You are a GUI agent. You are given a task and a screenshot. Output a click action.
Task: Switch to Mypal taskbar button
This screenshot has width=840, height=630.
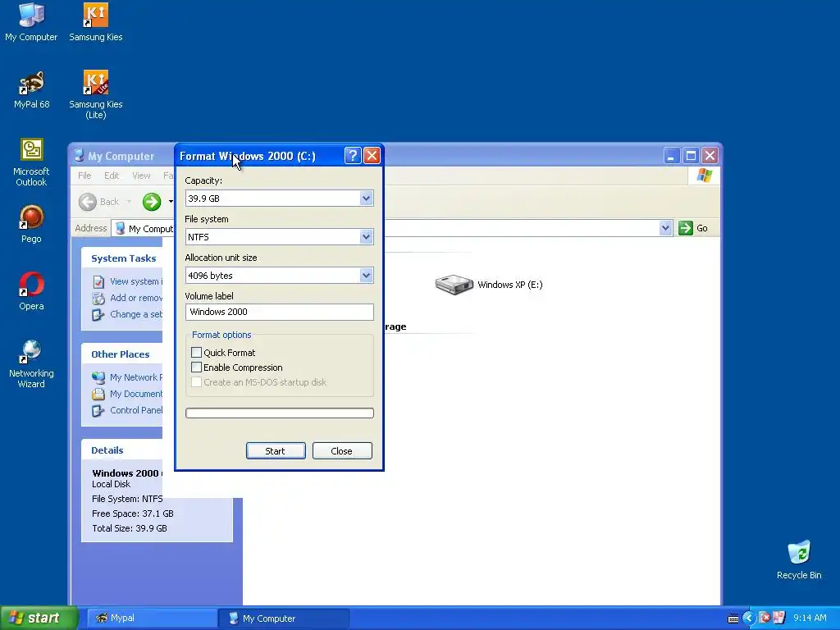[x=152, y=619]
